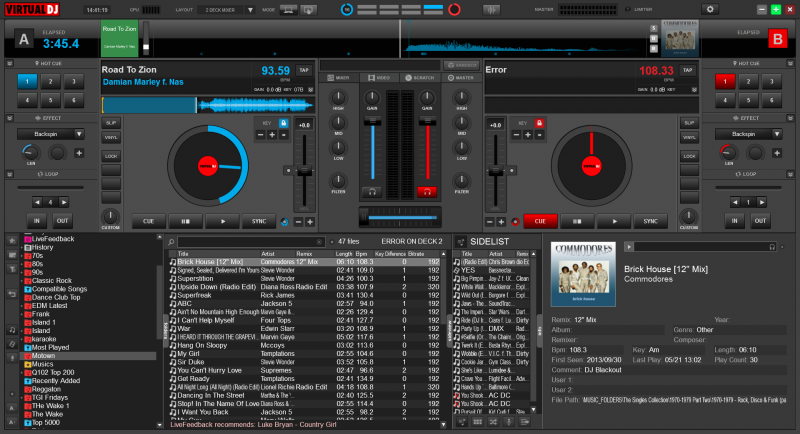Click the back arrow icon in the browser sidebar
The height and width of the screenshot is (434, 800).
(x=12, y=294)
